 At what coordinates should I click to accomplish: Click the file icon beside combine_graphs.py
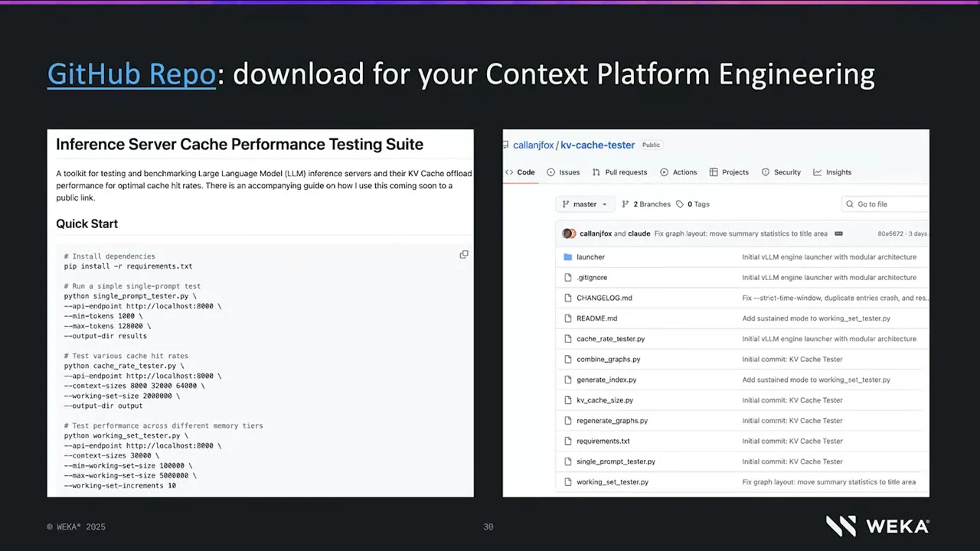(x=568, y=359)
